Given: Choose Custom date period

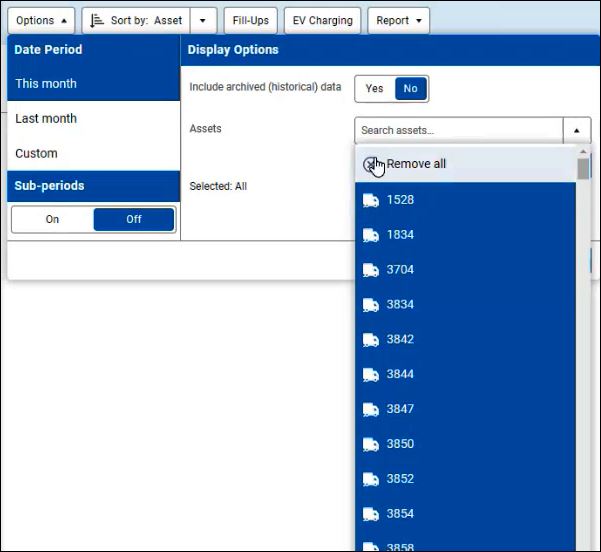Looking at the screenshot, I should [x=36, y=154].
